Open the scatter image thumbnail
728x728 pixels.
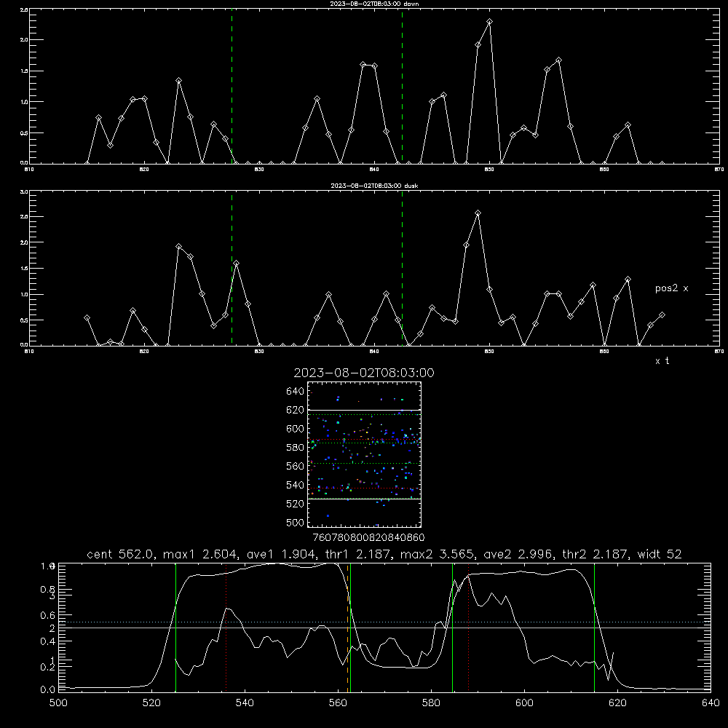pos(364,454)
